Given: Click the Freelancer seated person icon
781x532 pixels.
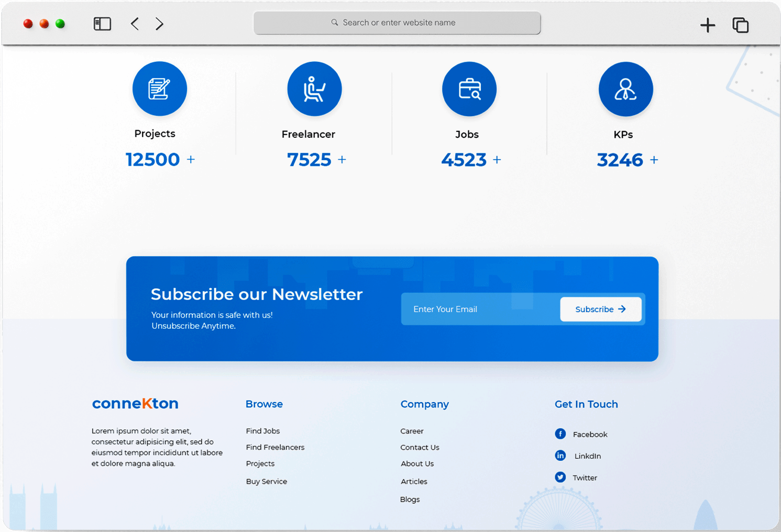Looking at the screenshot, I should tap(314, 89).
